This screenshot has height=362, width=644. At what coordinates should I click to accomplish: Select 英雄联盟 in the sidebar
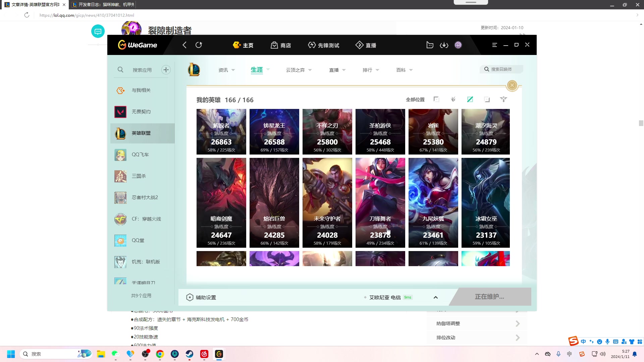143,133
